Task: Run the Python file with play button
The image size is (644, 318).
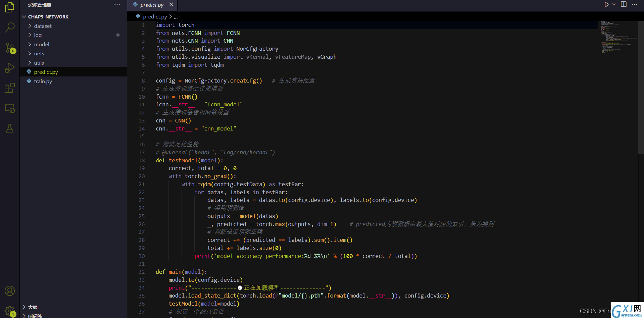Action: (607, 4)
